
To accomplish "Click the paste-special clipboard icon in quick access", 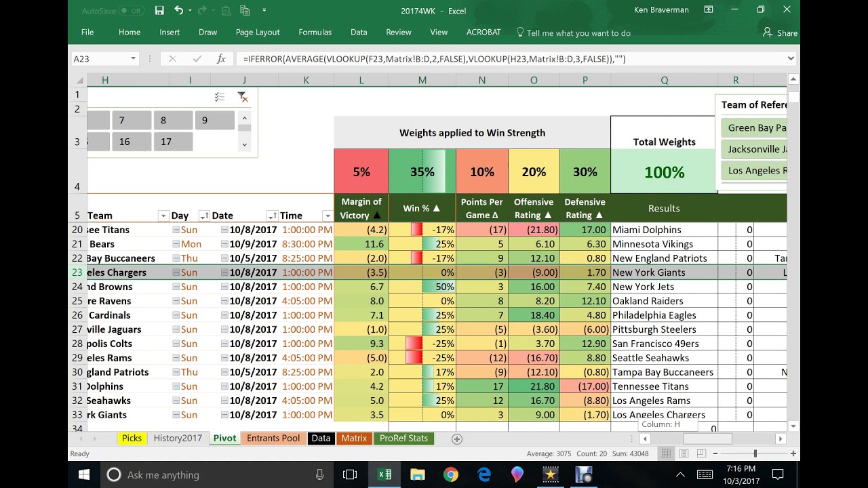I will (226, 10).
